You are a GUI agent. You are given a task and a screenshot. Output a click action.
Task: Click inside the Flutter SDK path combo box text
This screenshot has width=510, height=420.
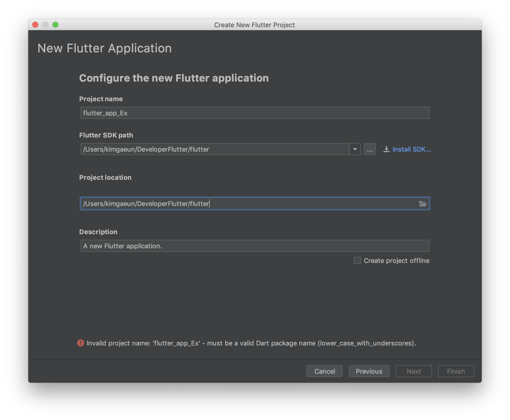click(x=215, y=149)
